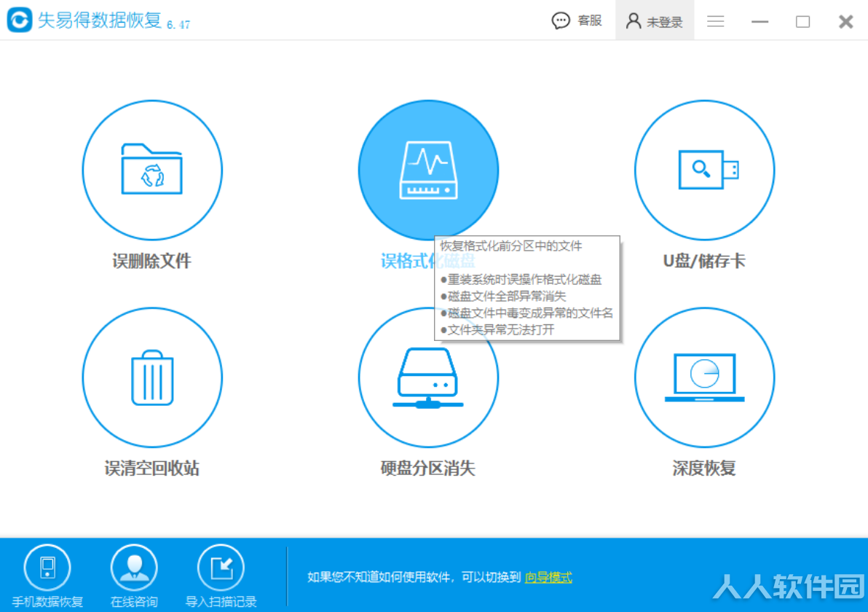This screenshot has width=868, height=612.
Task: Click the 误删除文件 text label
Action: [x=151, y=261]
